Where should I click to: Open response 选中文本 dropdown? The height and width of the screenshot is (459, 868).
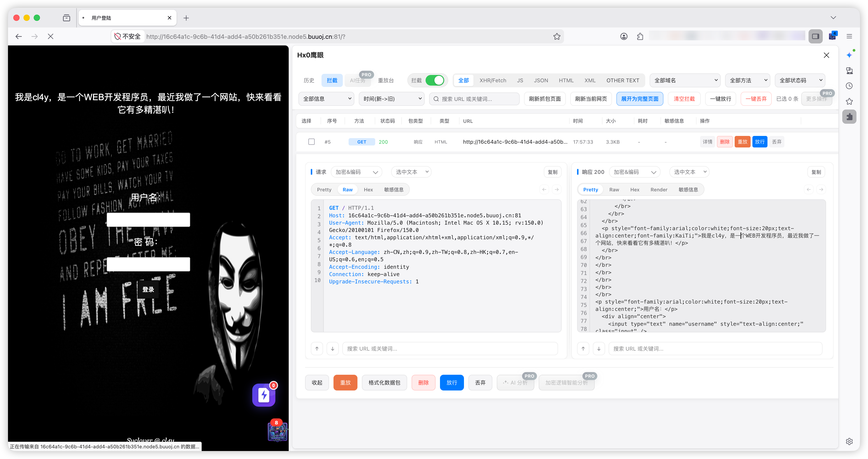[689, 172]
